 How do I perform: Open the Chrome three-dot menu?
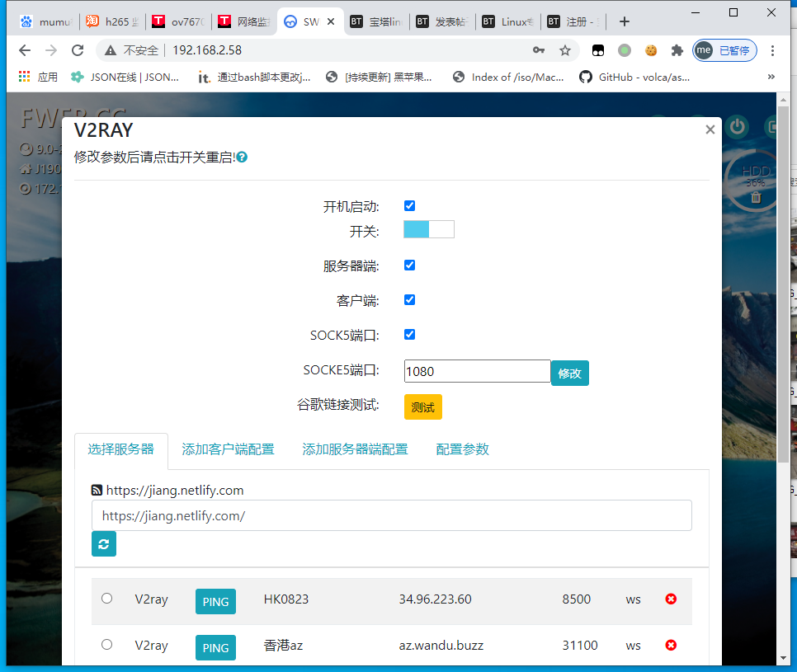(773, 50)
